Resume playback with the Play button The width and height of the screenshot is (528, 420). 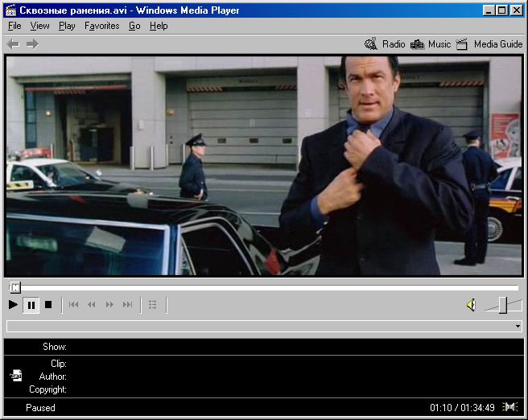click(x=13, y=305)
